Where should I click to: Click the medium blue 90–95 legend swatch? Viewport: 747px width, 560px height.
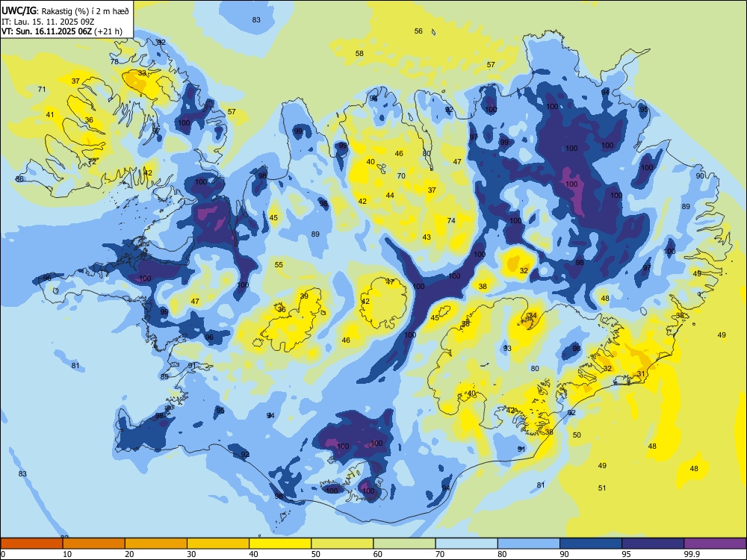tap(591, 544)
